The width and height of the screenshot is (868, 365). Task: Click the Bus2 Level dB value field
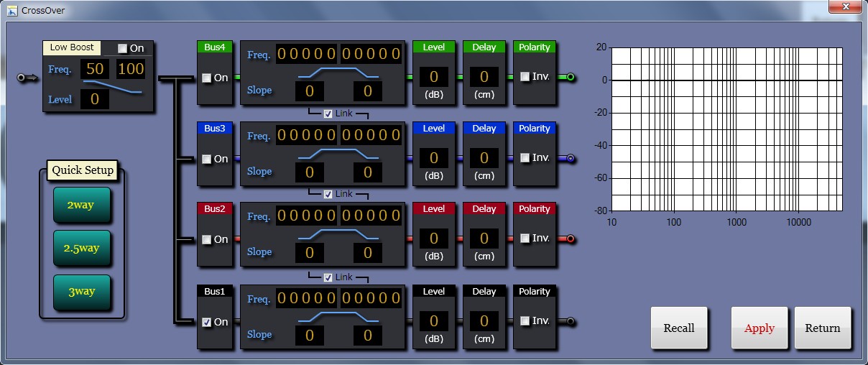coord(434,239)
